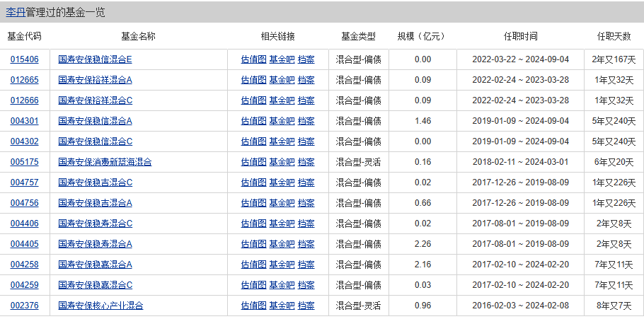
Task: Open 估值图 for 国寿安保核心产业混合
Action: [253, 306]
